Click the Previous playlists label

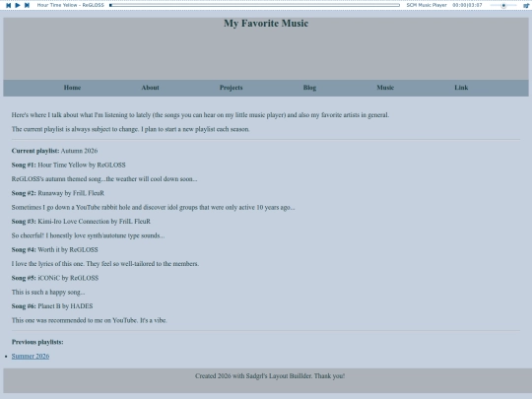37,342
